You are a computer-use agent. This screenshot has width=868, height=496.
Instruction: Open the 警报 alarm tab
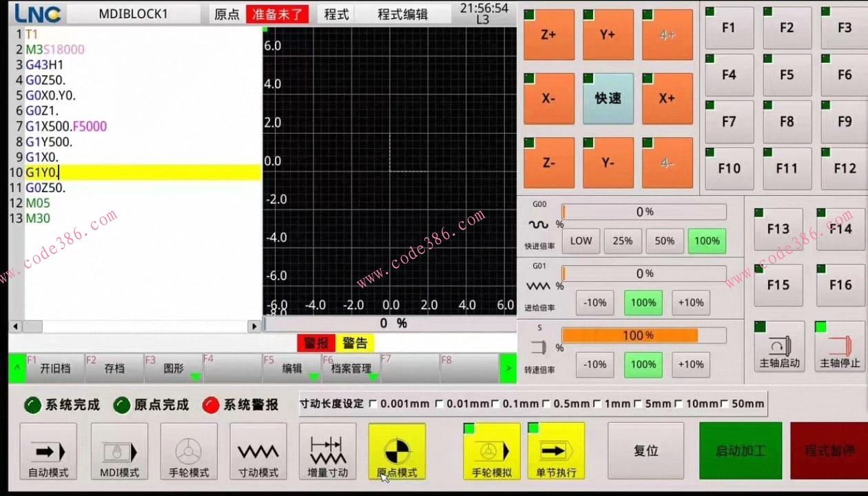point(316,342)
